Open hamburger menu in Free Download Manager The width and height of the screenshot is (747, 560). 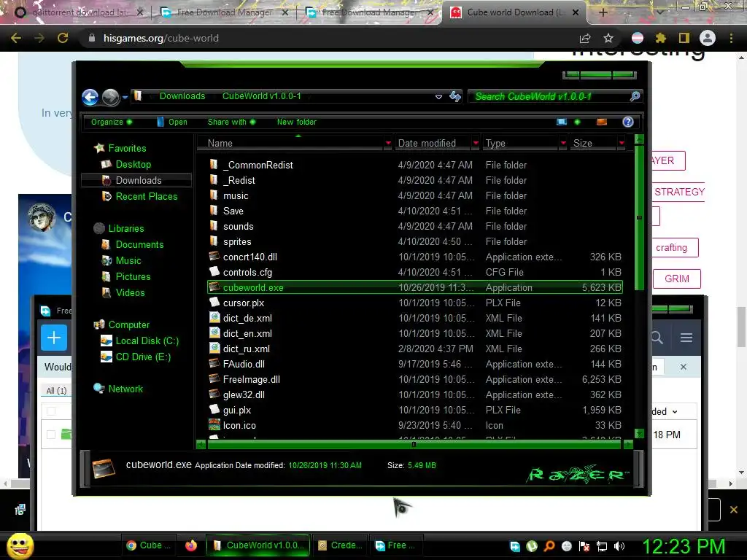coord(686,338)
